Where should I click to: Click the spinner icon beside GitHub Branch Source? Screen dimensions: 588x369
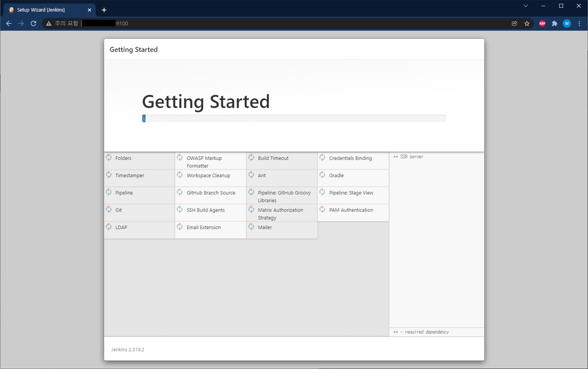(180, 192)
